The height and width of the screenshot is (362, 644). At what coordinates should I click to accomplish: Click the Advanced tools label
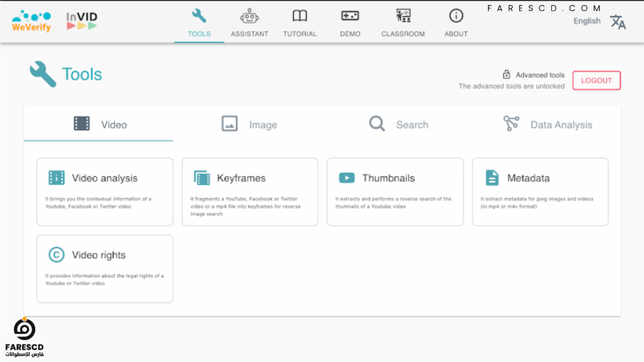[x=540, y=75]
